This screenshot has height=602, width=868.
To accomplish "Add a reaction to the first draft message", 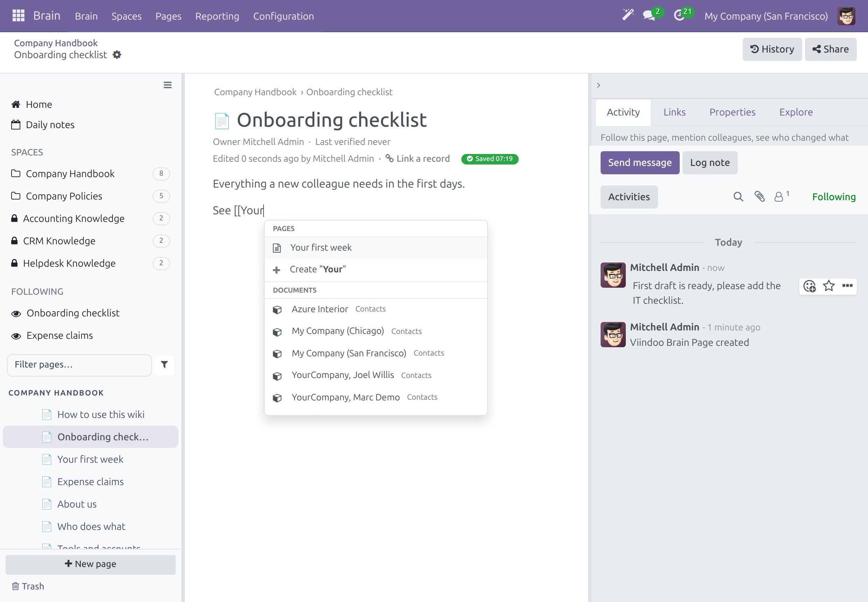I will tap(810, 286).
